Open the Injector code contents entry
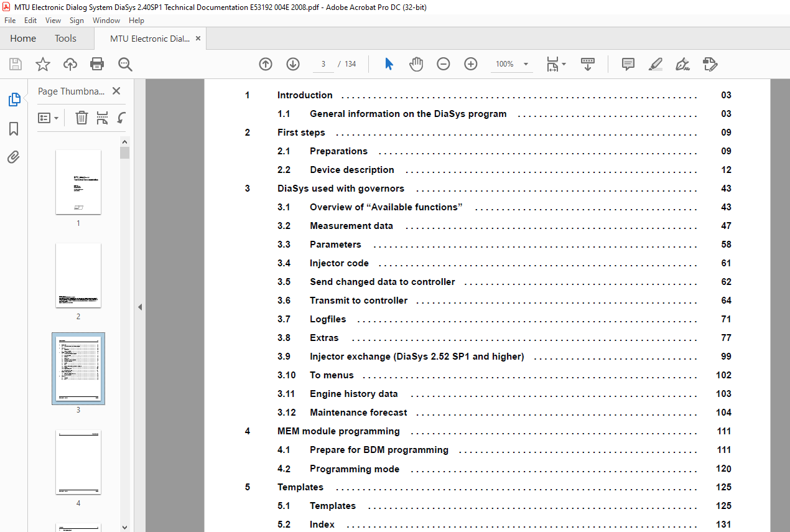The height and width of the screenshot is (532, 790). point(339,263)
